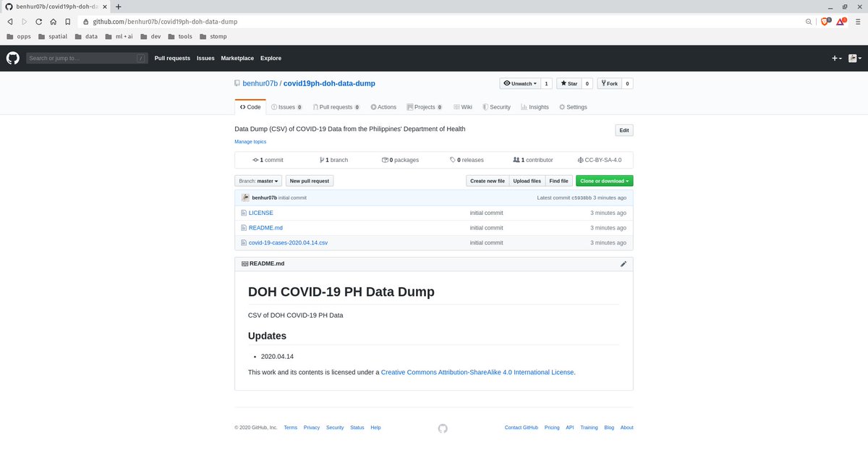Open the benhur07b owner link
Image resolution: width=868 pixels, height=474 pixels.
pyautogui.click(x=261, y=84)
